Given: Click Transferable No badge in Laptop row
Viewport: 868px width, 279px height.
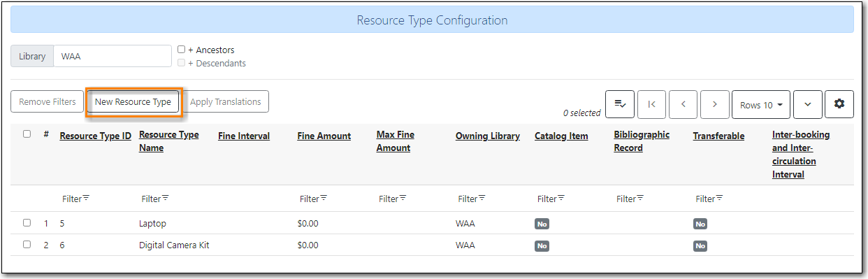Looking at the screenshot, I should (700, 224).
